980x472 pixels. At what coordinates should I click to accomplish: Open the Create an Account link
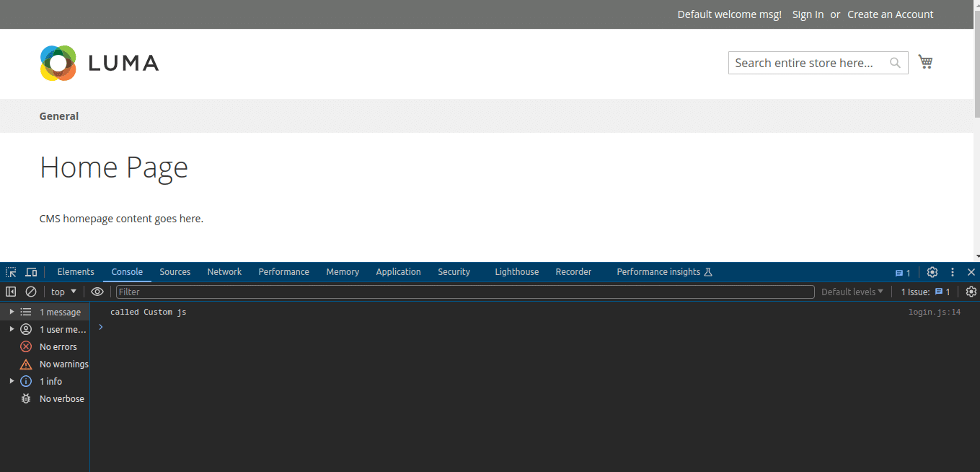point(890,14)
